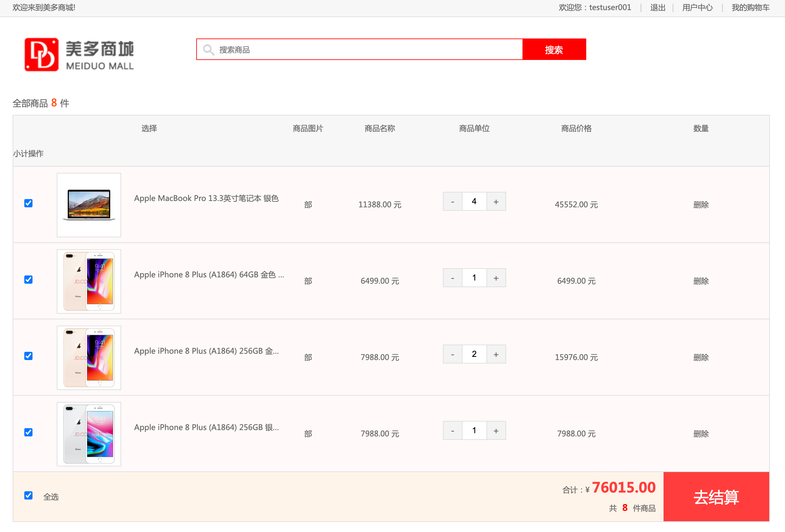Decrease MacBook Pro quantity with minus button
Viewport: 785px width, 532px height.
point(453,201)
